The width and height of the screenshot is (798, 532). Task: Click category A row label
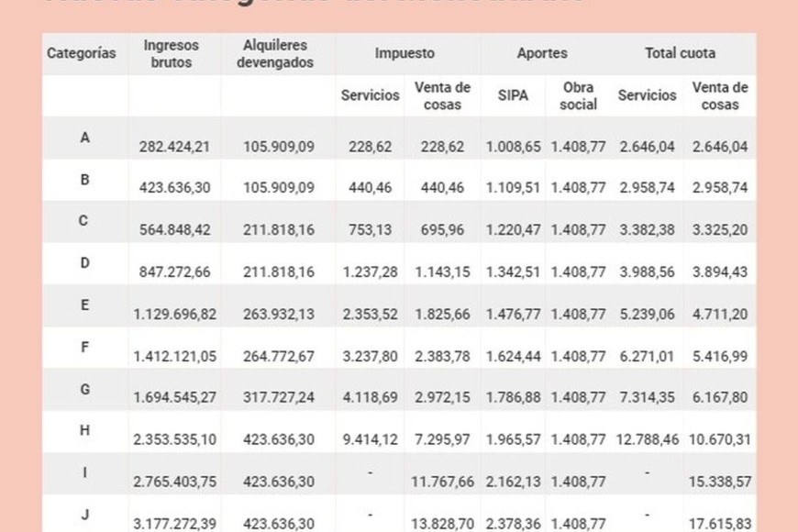point(85,138)
